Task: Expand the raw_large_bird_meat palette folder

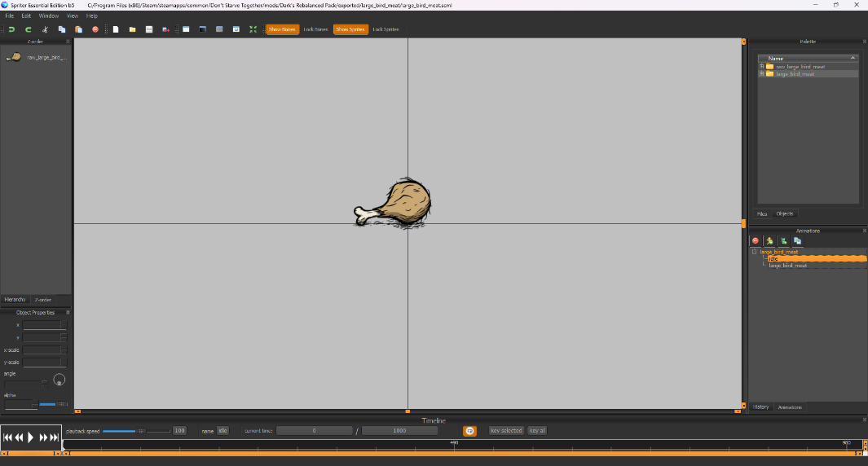Action: pyautogui.click(x=762, y=67)
